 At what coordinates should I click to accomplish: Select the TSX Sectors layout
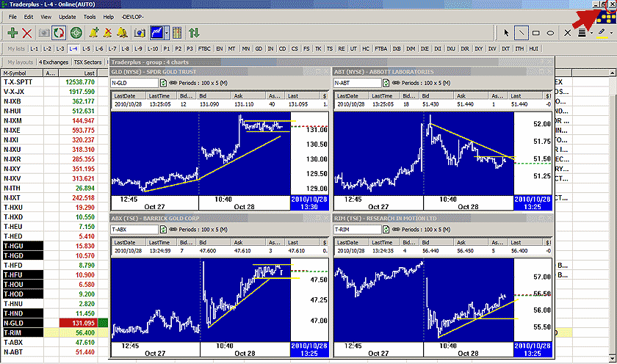tap(87, 62)
